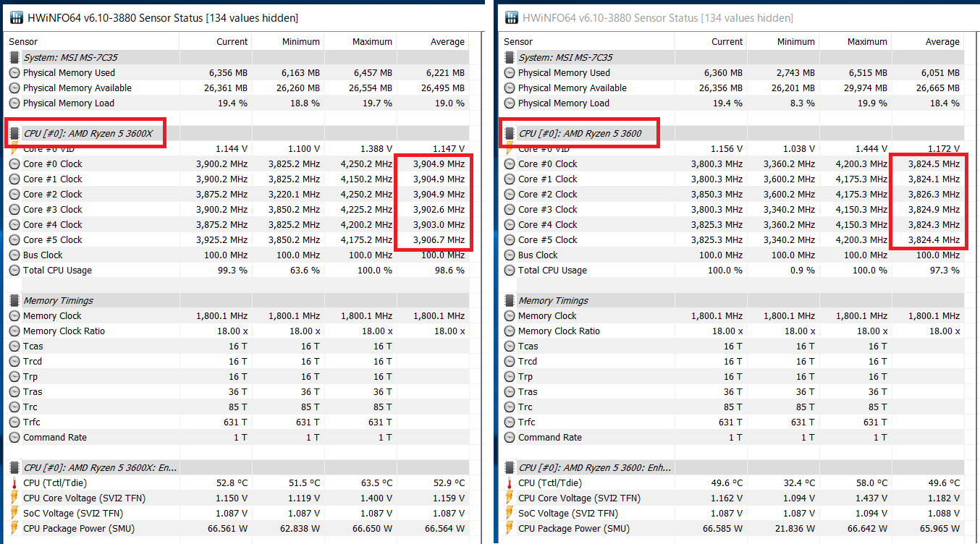Image resolution: width=980 pixels, height=544 pixels.
Task: Select Core #1 Clock row in the right window
Action: pos(732,179)
